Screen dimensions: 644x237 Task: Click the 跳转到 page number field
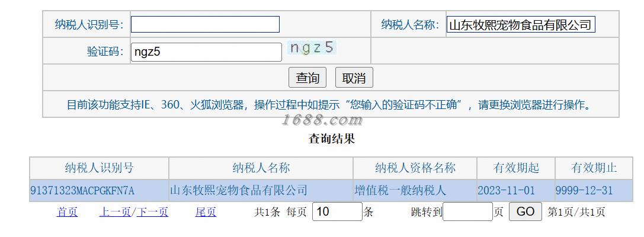(x=467, y=212)
